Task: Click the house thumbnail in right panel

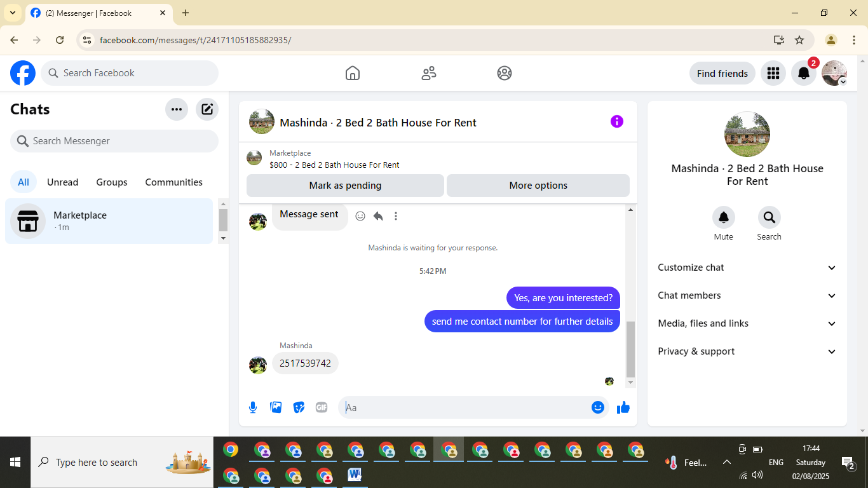Action: pyautogui.click(x=747, y=134)
